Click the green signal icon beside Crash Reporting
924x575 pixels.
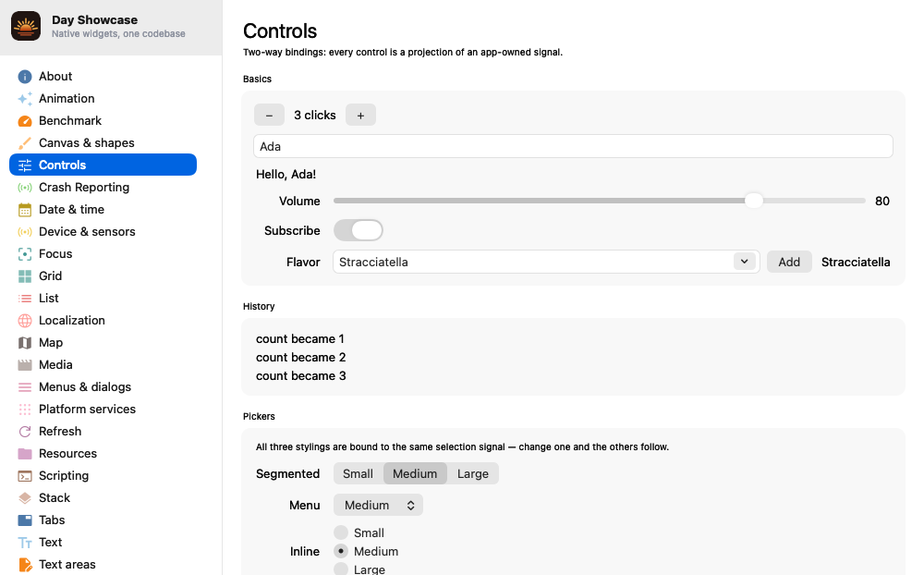pos(25,188)
